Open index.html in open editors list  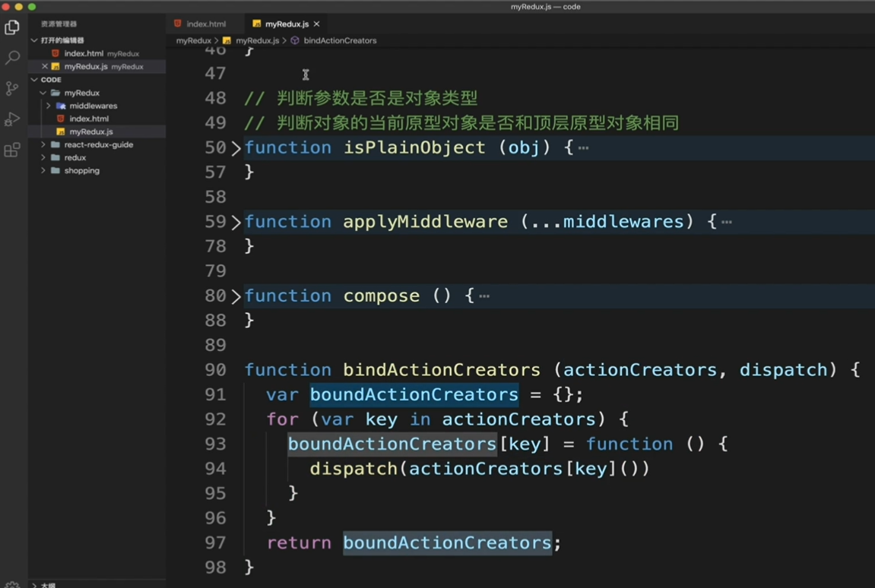click(x=83, y=53)
